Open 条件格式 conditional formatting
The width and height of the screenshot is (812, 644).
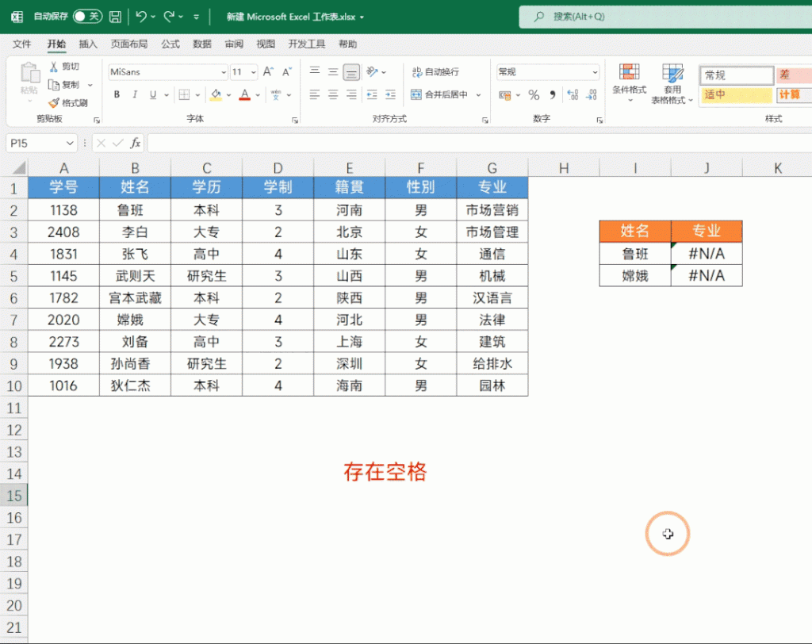629,82
